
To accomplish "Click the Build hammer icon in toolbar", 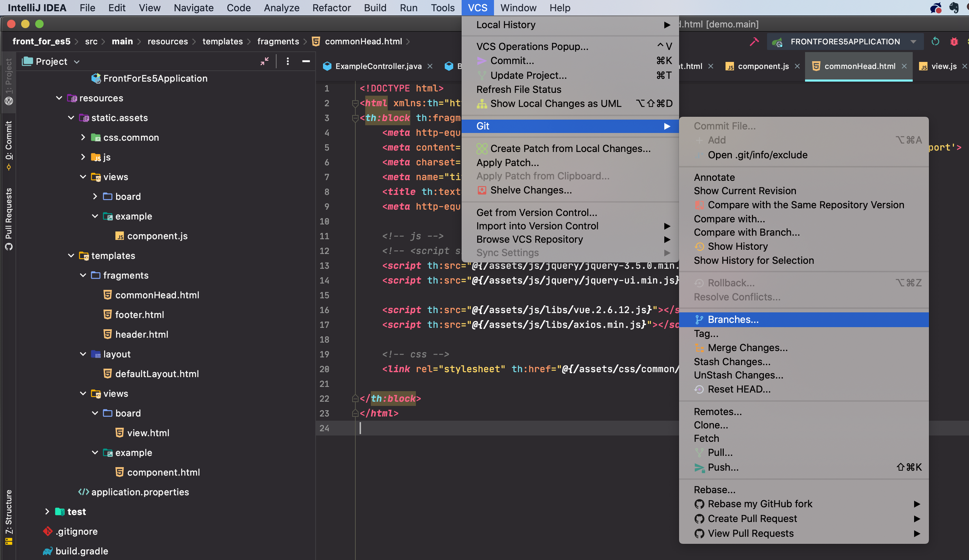I will tap(754, 42).
